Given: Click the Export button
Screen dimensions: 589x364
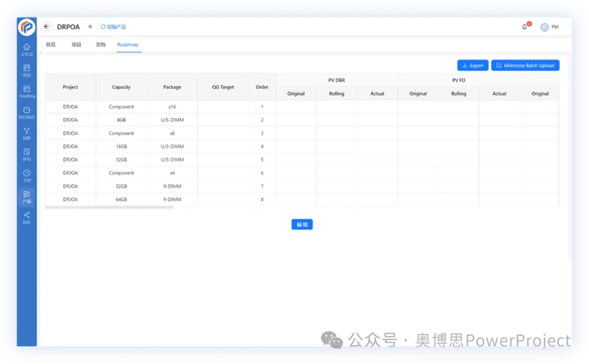Looking at the screenshot, I should (472, 65).
